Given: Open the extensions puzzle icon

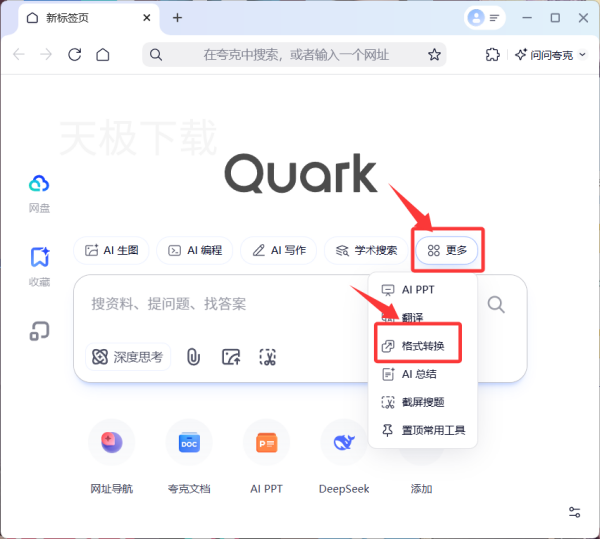Looking at the screenshot, I should (x=492, y=55).
